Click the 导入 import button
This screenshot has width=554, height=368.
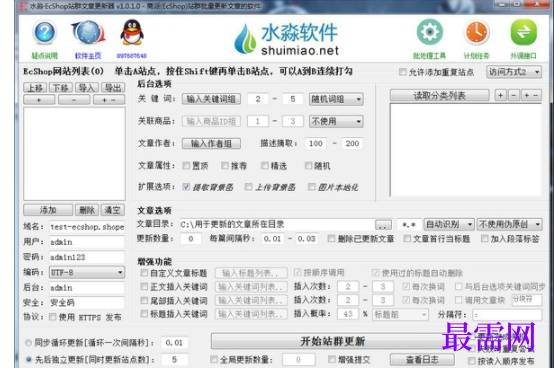87,88
